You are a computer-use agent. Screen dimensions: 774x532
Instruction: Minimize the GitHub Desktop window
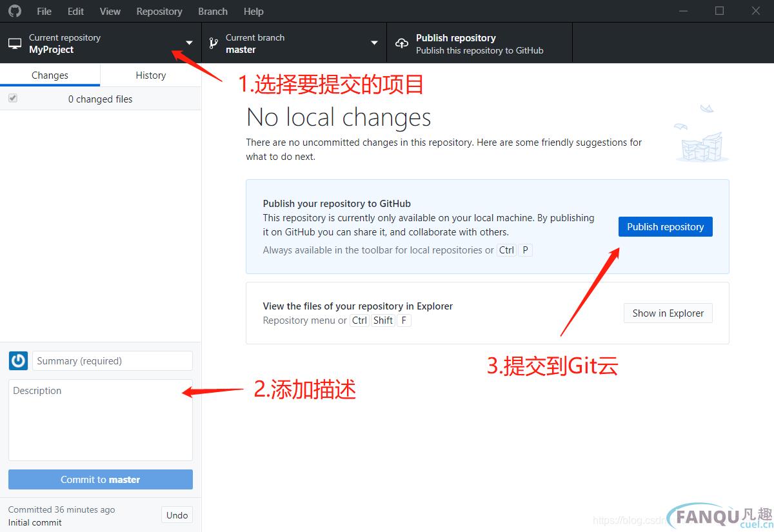[x=683, y=11]
